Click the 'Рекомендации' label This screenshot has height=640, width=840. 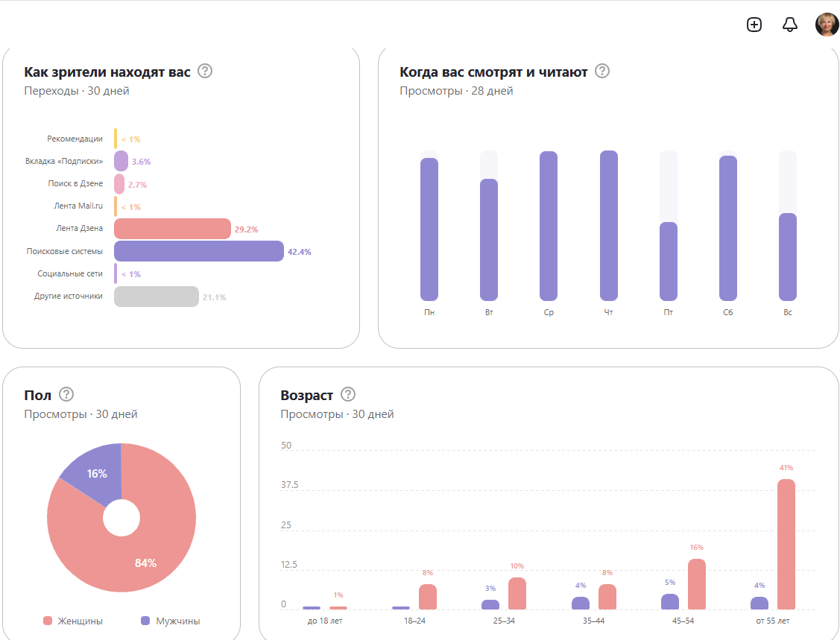tap(75, 139)
